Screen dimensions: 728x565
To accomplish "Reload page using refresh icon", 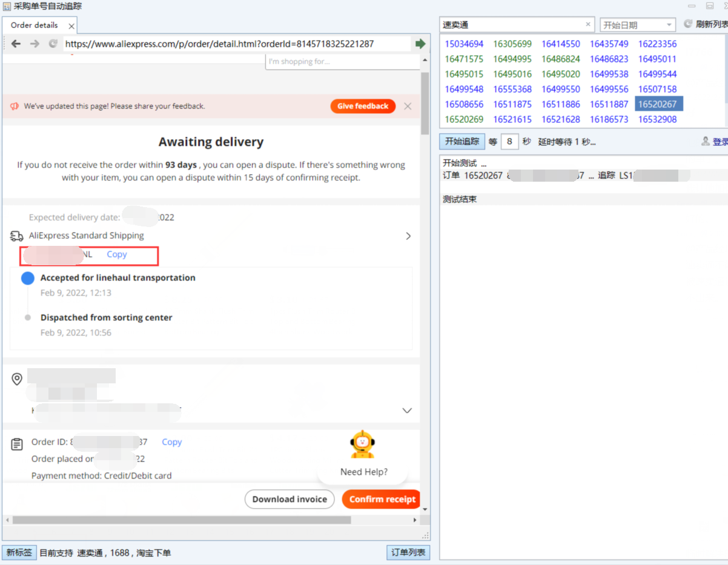I will point(53,44).
